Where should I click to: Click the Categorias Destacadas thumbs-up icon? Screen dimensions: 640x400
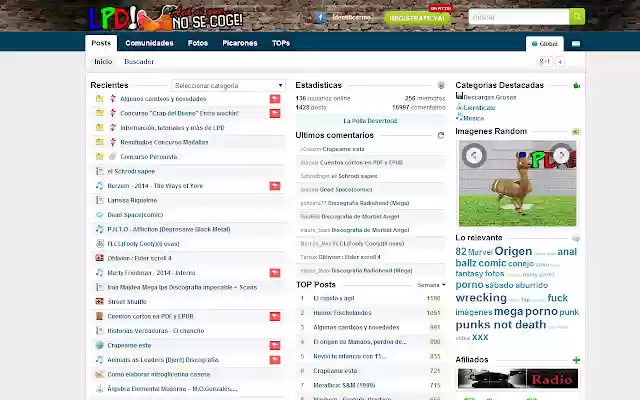[576, 85]
